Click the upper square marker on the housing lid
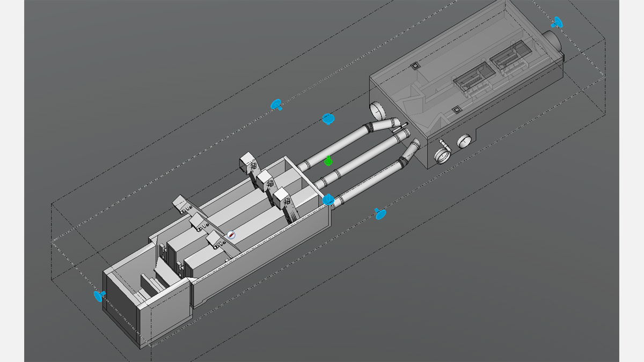644x362 pixels. click(x=414, y=65)
